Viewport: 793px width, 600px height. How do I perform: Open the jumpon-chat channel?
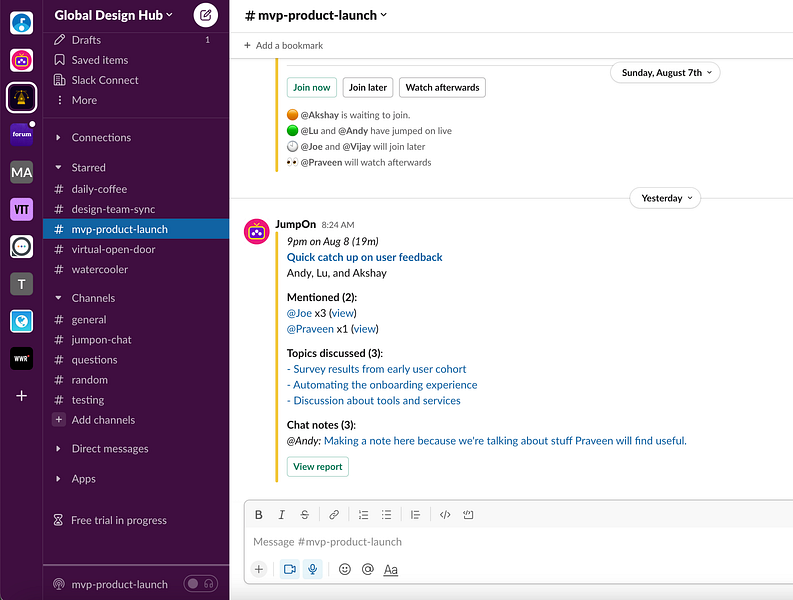coord(136,339)
